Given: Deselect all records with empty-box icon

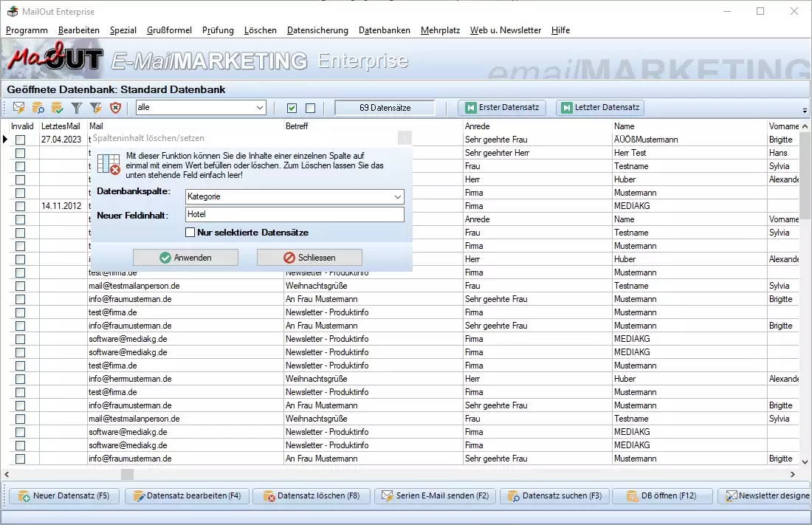Looking at the screenshot, I should click(310, 108).
